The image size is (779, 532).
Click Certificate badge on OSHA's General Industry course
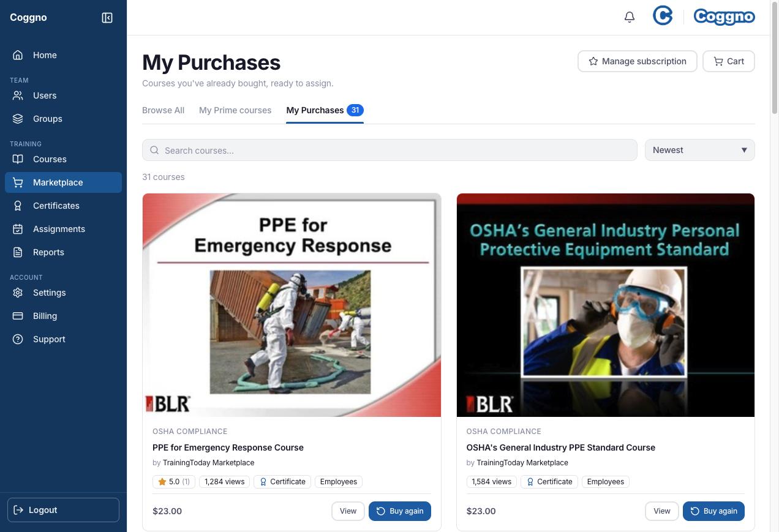point(549,482)
